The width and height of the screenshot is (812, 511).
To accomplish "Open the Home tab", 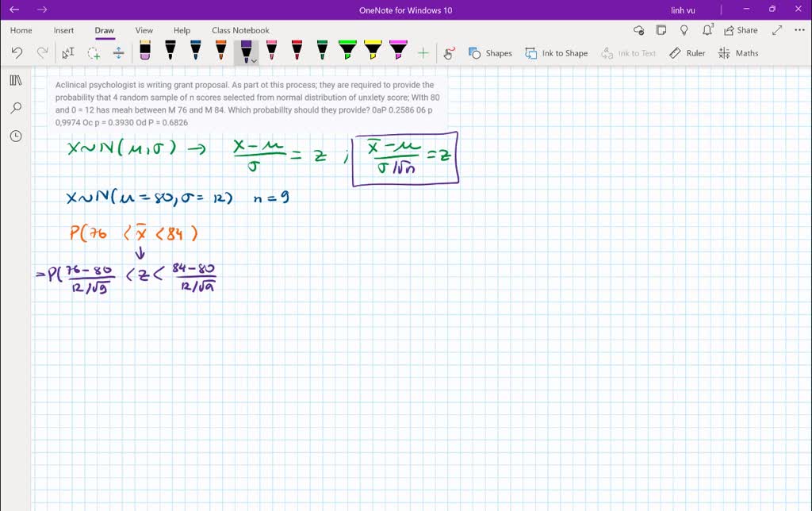I will point(21,31).
